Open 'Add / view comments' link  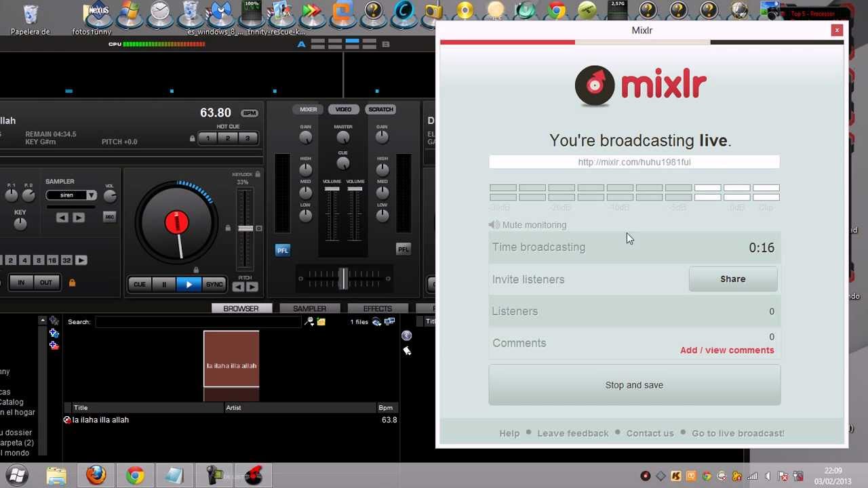(x=727, y=350)
